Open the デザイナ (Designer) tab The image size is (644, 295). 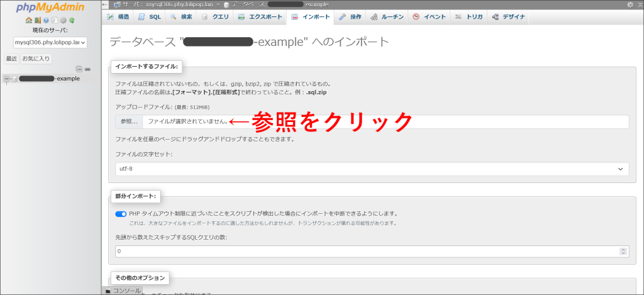508,17
